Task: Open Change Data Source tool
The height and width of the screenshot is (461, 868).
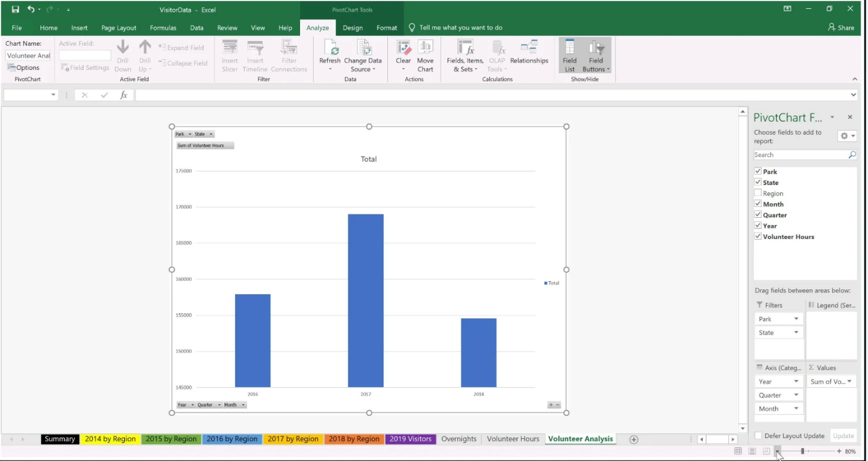Action: tap(363, 50)
